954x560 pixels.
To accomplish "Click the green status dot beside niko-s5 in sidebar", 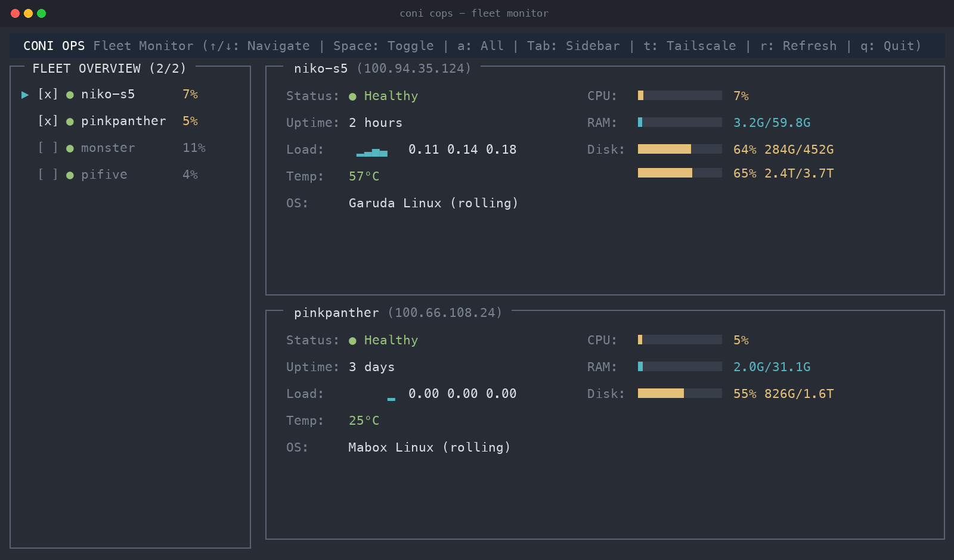I will 70,95.
